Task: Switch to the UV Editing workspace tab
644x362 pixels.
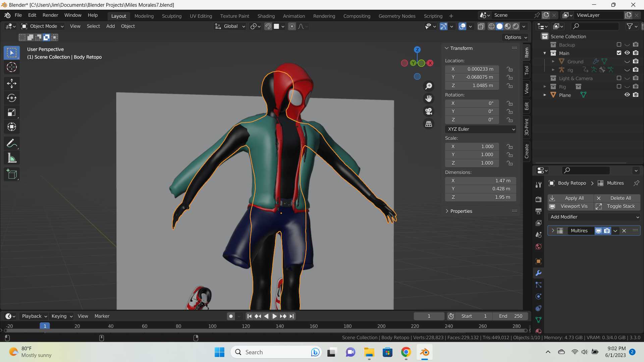Action: (x=201, y=16)
